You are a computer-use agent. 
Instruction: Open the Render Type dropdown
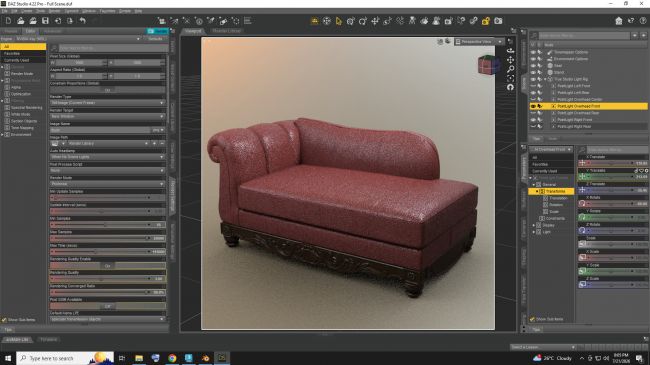[x=107, y=102]
